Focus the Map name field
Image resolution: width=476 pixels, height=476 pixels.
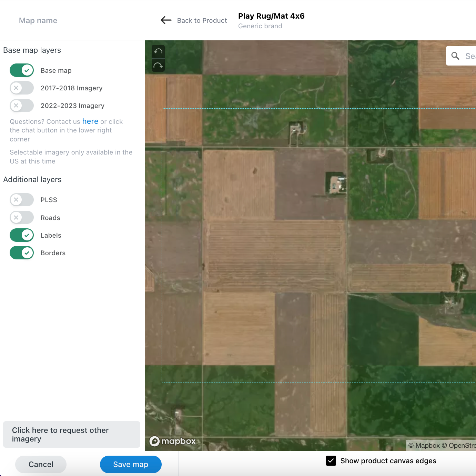pyautogui.click(x=69, y=20)
